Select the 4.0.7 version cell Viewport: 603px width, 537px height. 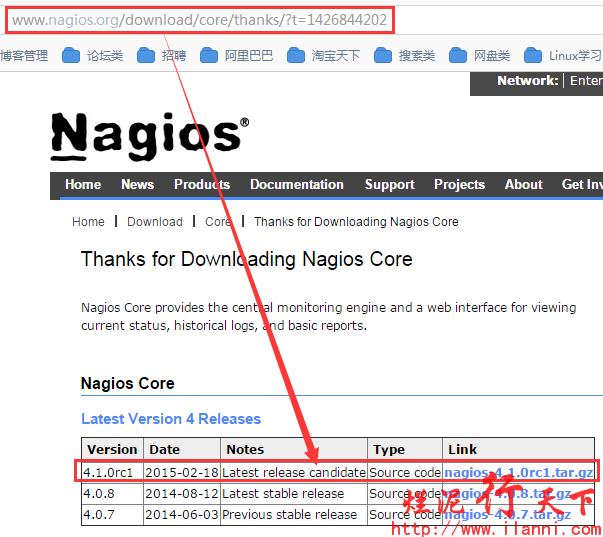(112, 515)
